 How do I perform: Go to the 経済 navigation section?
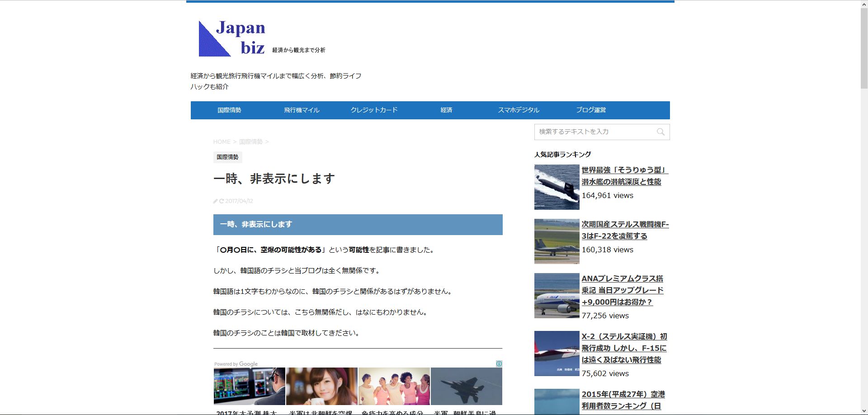coord(446,110)
